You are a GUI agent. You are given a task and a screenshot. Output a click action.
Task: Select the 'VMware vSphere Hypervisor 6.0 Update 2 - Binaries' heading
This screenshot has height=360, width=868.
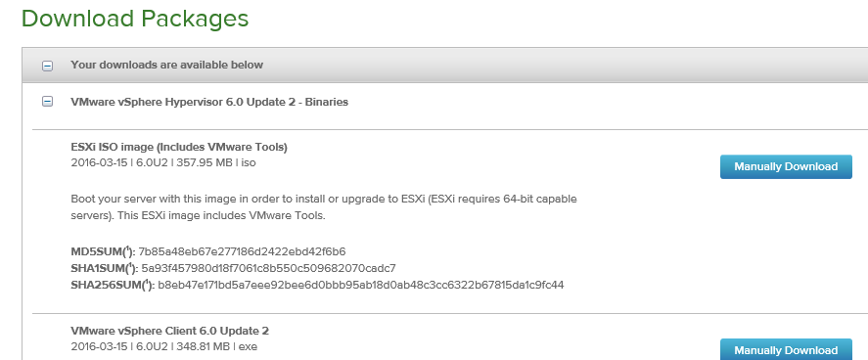pyautogui.click(x=209, y=102)
